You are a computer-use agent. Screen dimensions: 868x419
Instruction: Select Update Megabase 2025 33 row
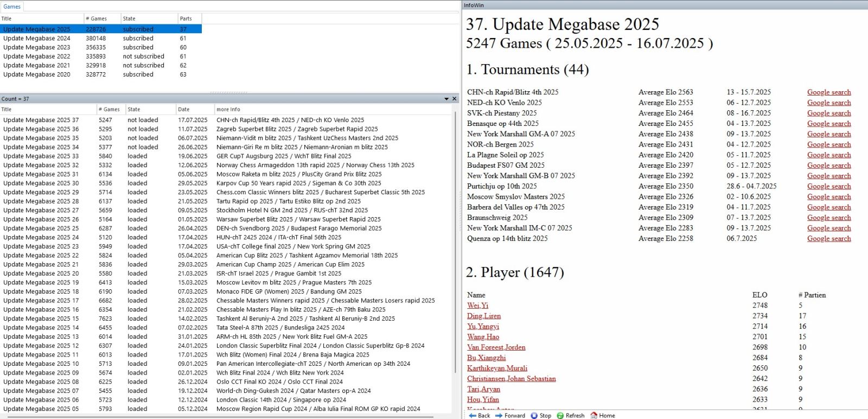[x=226, y=156]
